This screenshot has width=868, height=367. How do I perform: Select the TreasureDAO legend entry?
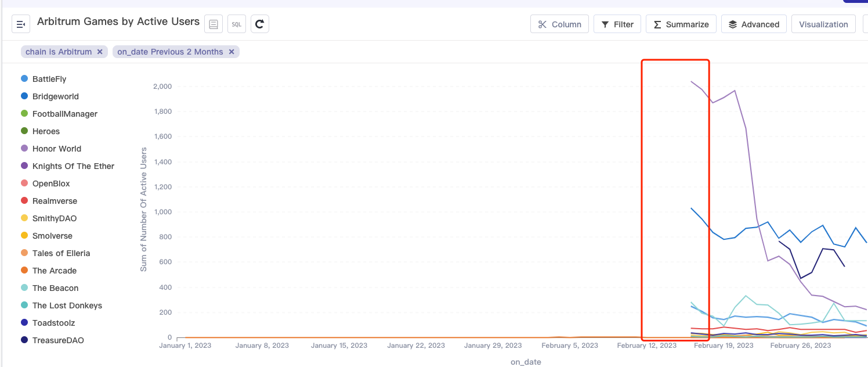(x=58, y=340)
